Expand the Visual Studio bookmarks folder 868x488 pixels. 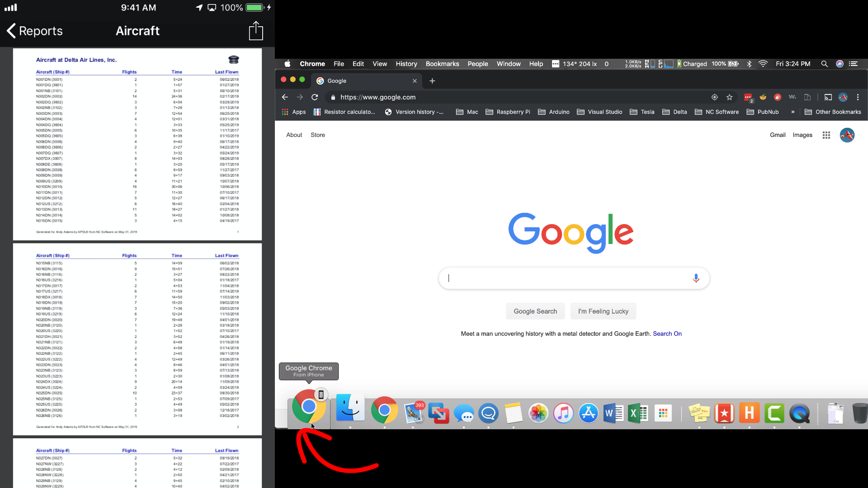[600, 112]
